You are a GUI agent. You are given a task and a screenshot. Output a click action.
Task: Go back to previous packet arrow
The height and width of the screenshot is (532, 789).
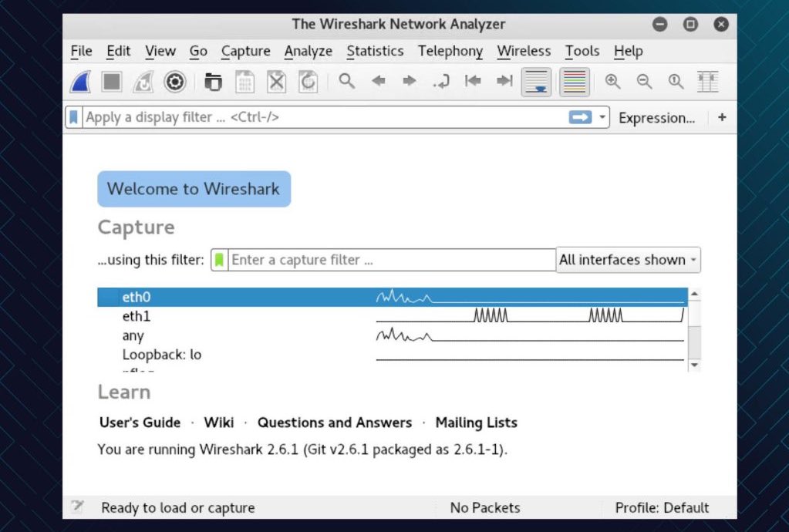[x=379, y=80]
